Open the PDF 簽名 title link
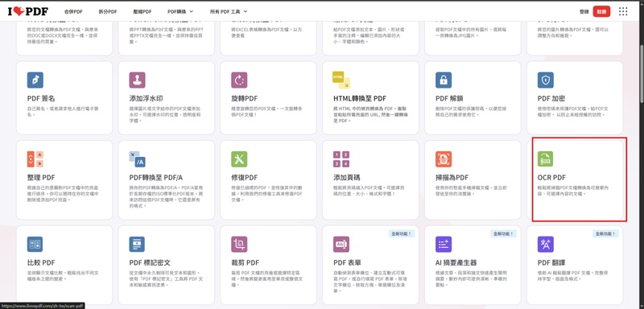Viewport: 644px width, 309px height. (x=41, y=98)
